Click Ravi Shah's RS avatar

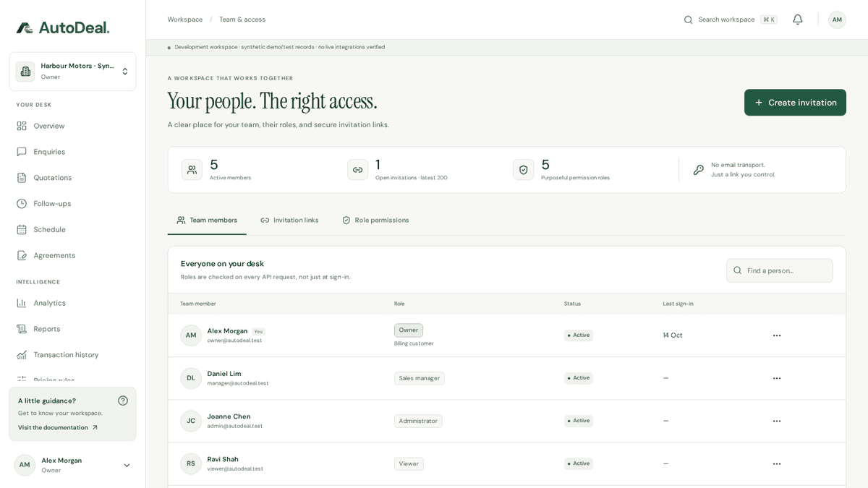pos(191,463)
